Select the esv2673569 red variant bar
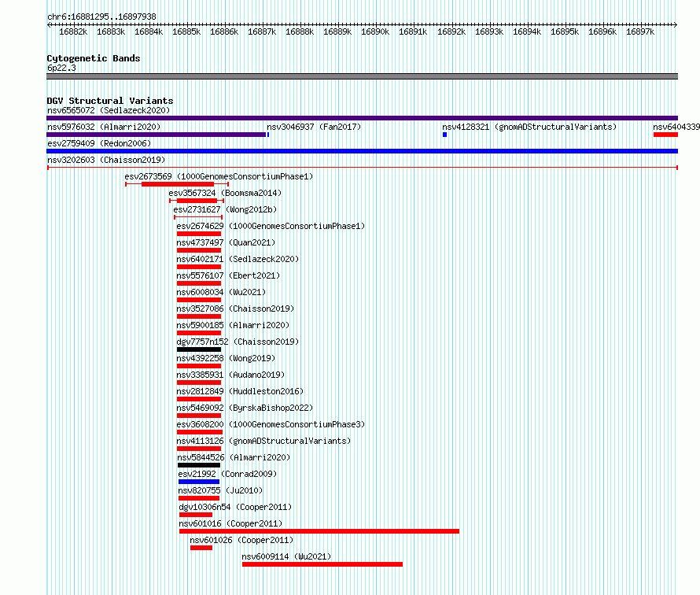700x595 pixels. (178, 184)
